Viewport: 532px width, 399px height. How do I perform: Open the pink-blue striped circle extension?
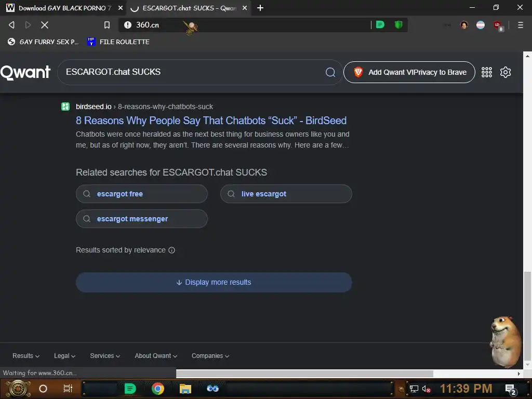click(x=481, y=25)
